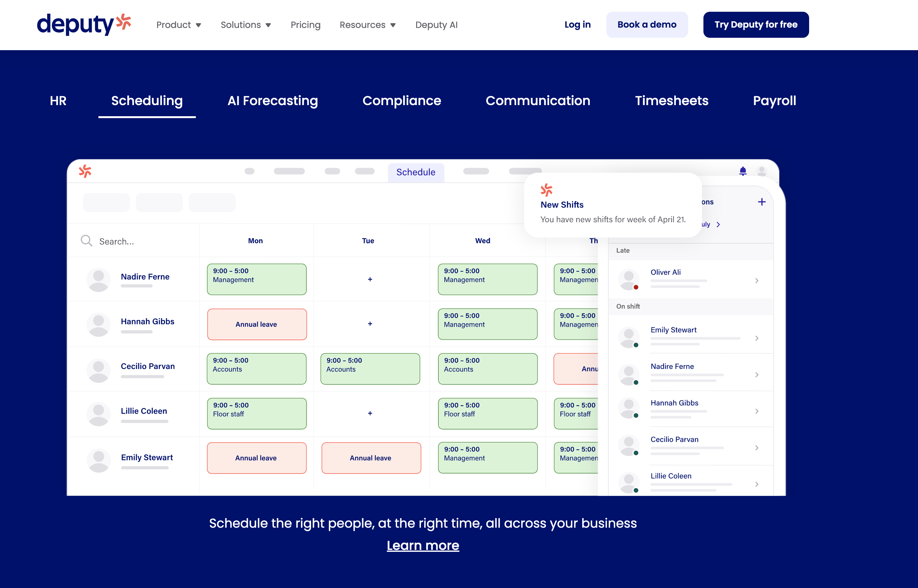The image size is (918, 588).
Task: Click the On shift section label
Action: point(628,306)
